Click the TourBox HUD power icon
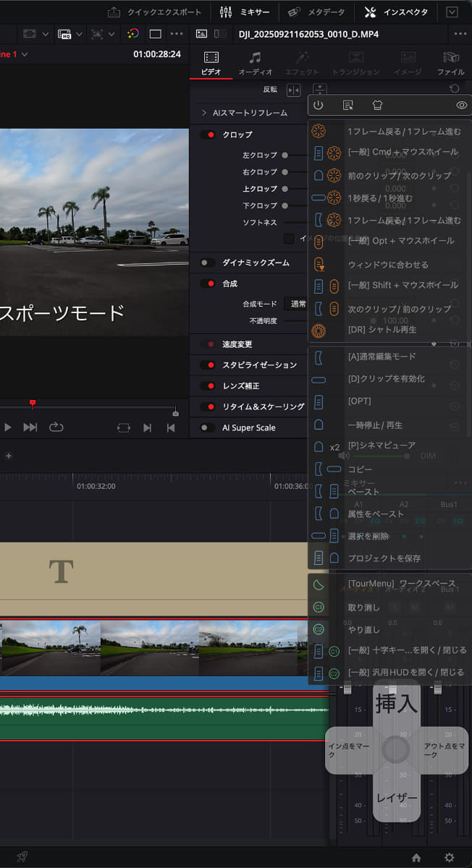472x868 pixels. coord(319,105)
